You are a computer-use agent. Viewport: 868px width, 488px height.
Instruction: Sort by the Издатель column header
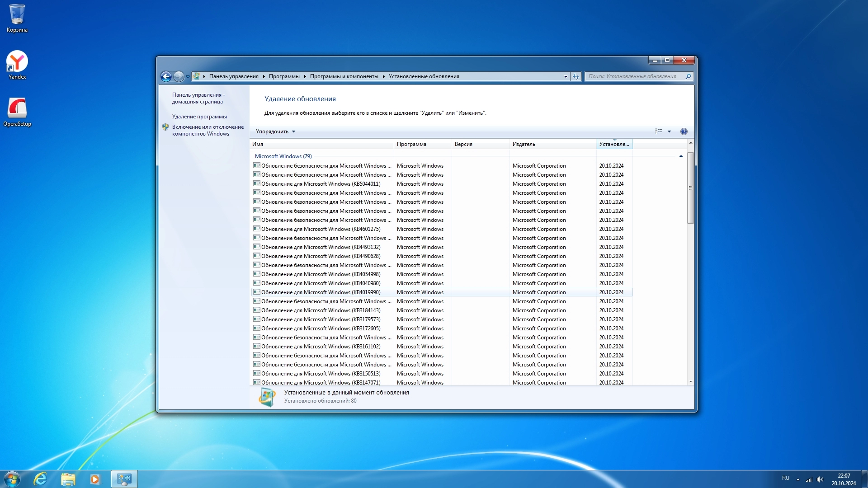[524, 144]
